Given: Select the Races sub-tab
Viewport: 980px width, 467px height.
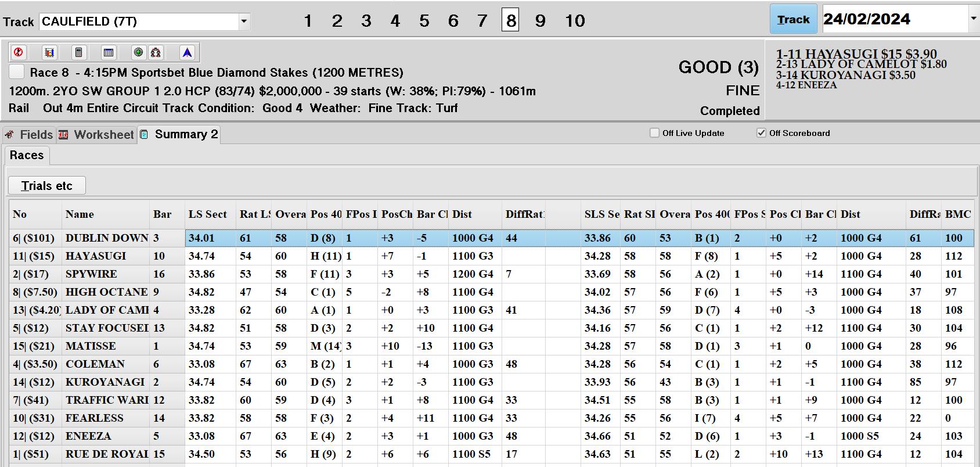Looking at the screenshot, I should 27,155.
